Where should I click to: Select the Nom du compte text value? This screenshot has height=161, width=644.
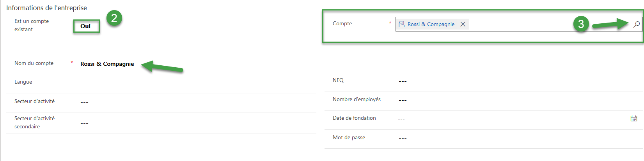point(107,64)
